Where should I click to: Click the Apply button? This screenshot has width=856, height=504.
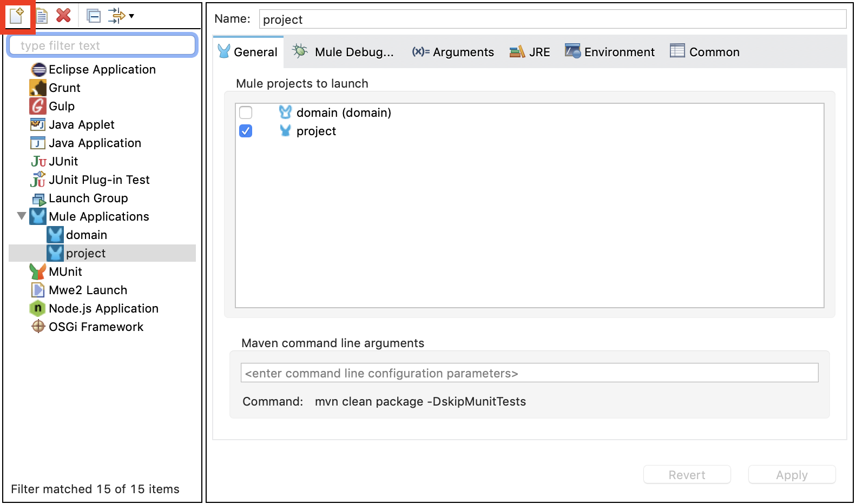(792, 475)
